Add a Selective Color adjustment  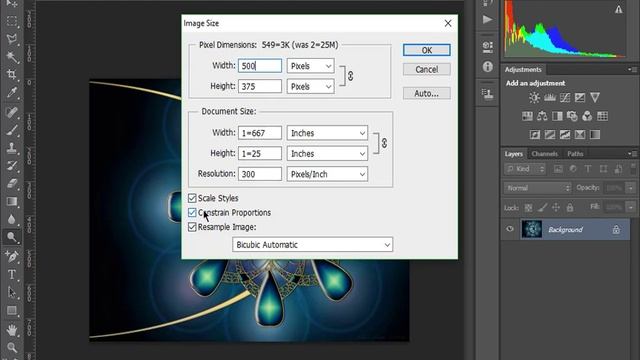point(580,135)
